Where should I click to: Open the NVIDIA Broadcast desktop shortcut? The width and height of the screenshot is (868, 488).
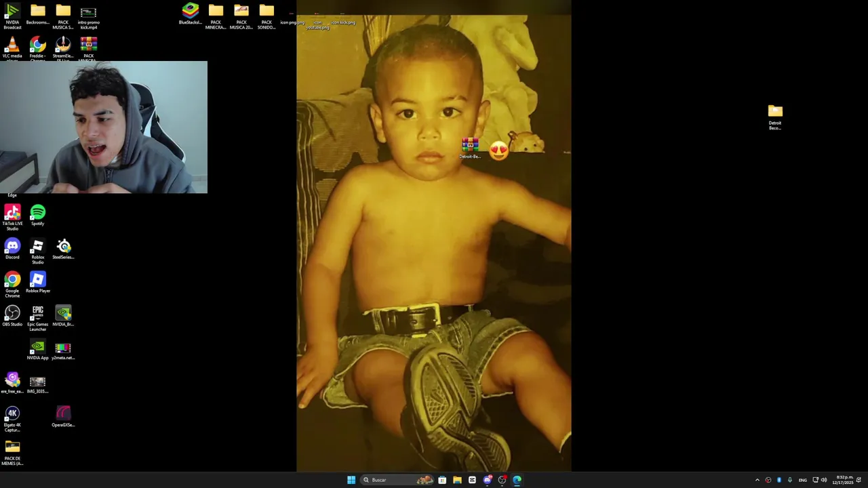(12, 16)
